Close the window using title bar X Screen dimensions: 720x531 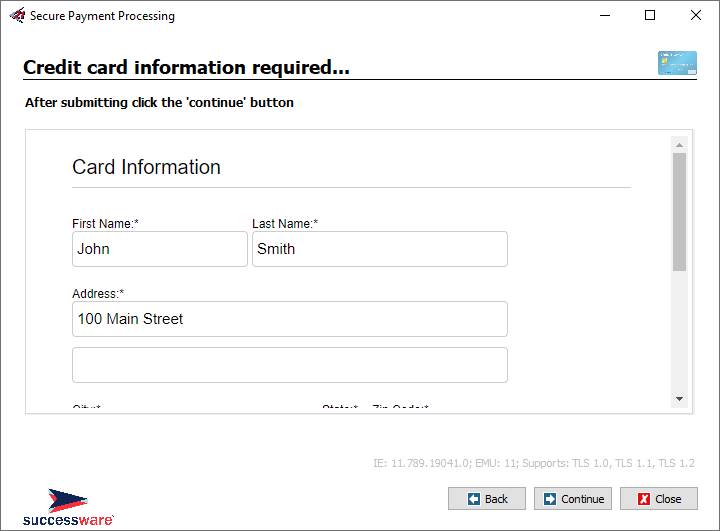(x=696, y=16)
